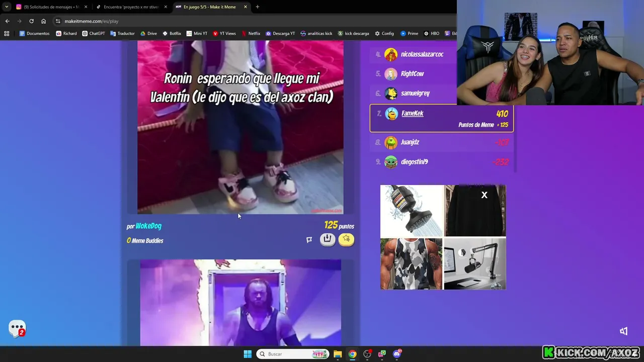The width and height of the screenshot is (644, 362).
Task: Open the Windows Start menu
Action: (248, 354)
